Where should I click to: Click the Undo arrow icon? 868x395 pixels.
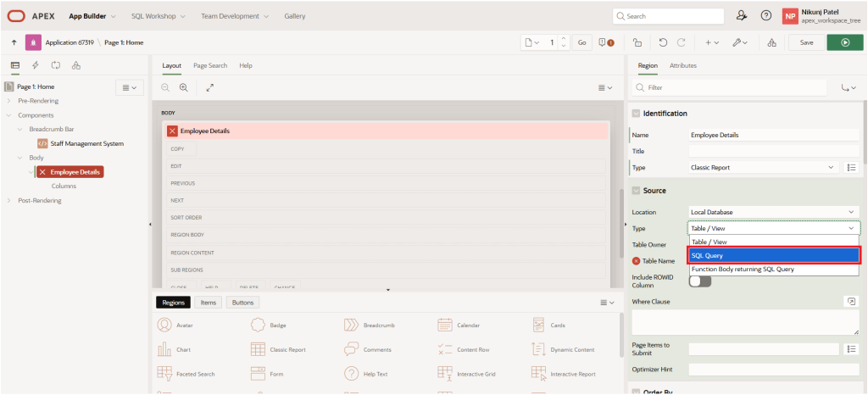662,42
